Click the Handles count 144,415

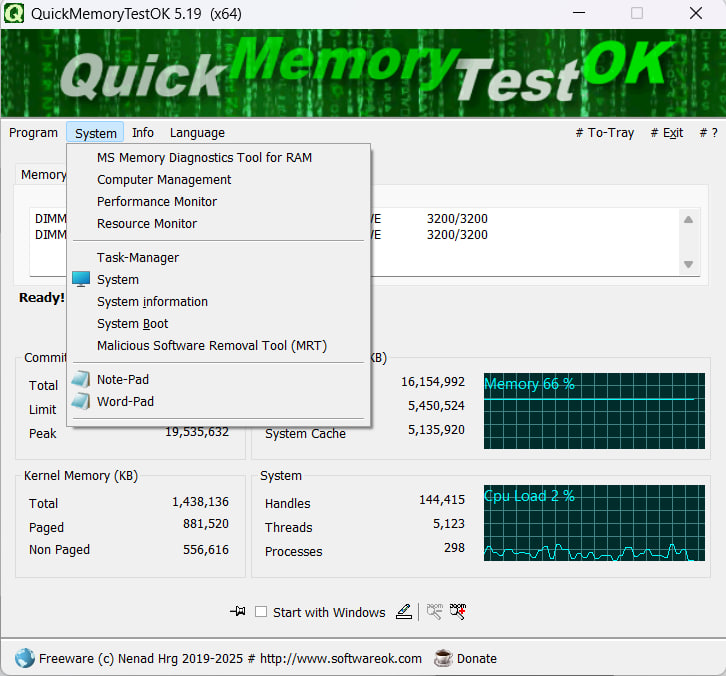click(x=442, y=500)
